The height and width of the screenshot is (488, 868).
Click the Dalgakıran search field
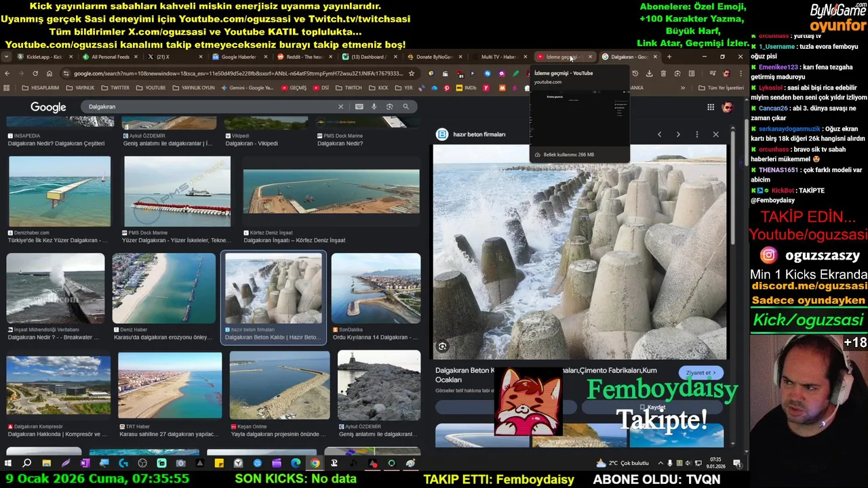[210, 106]
